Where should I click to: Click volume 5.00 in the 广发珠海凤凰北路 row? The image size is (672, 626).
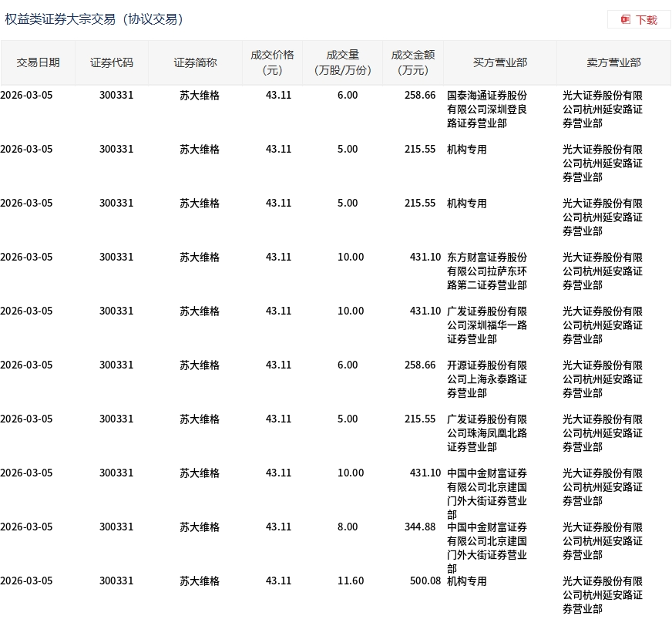tap(348, 419)
